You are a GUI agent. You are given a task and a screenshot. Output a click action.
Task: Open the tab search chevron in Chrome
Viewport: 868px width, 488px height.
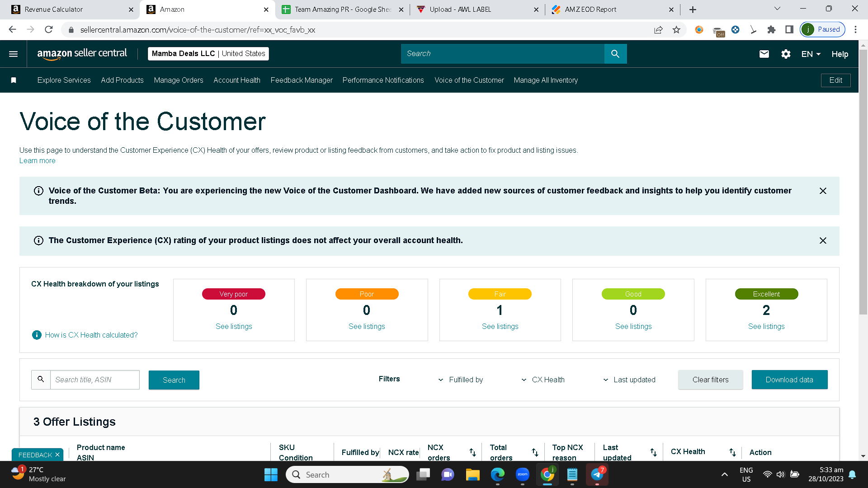click(x=778, y=9)
